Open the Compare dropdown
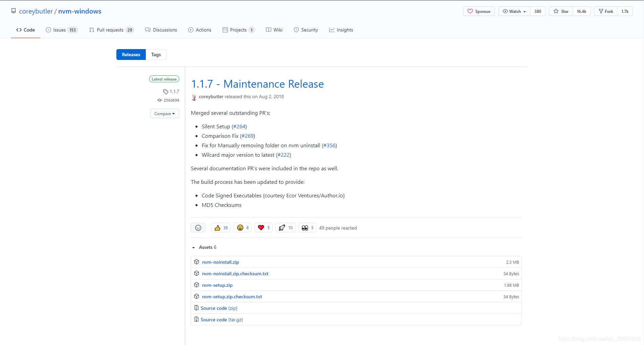The width and height of the screenshot is (644, 345). coord(165,114)
